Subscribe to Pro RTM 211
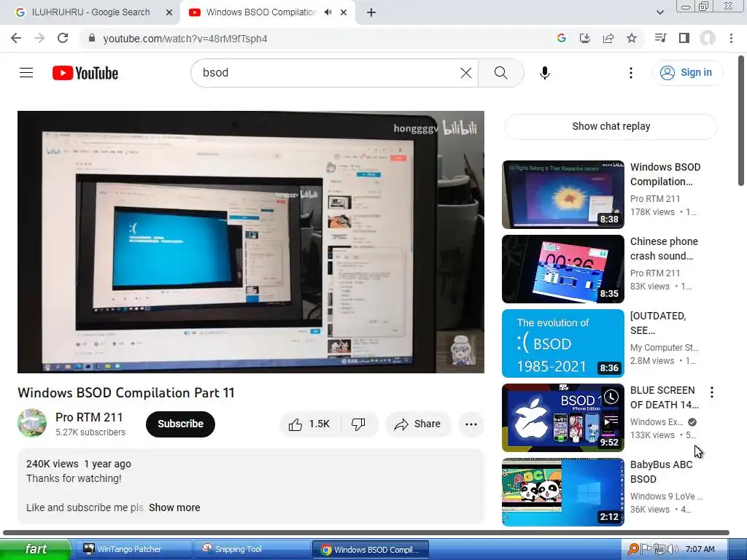Screen dimensions: 747x560 tap(180, 424)
